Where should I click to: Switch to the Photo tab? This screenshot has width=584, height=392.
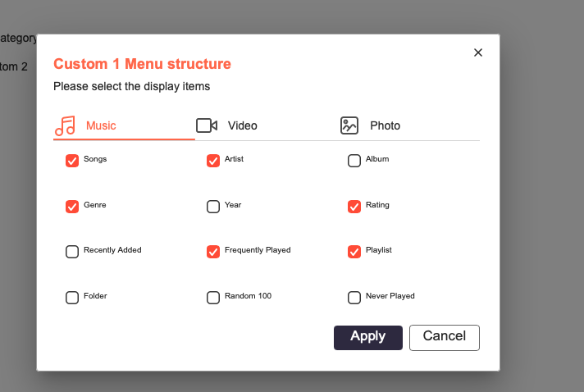pyautogui.click(x=385, y=125)
